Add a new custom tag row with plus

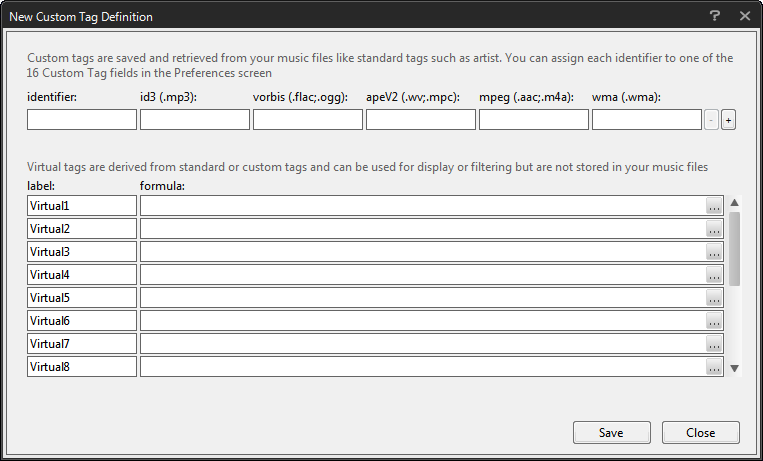(728, 120)
